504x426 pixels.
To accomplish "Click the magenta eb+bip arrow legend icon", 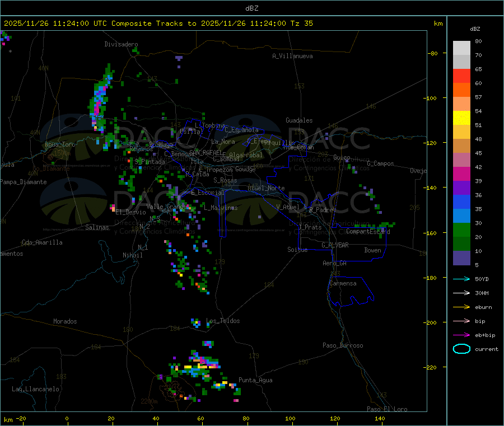I will click(x=461, y=335).
